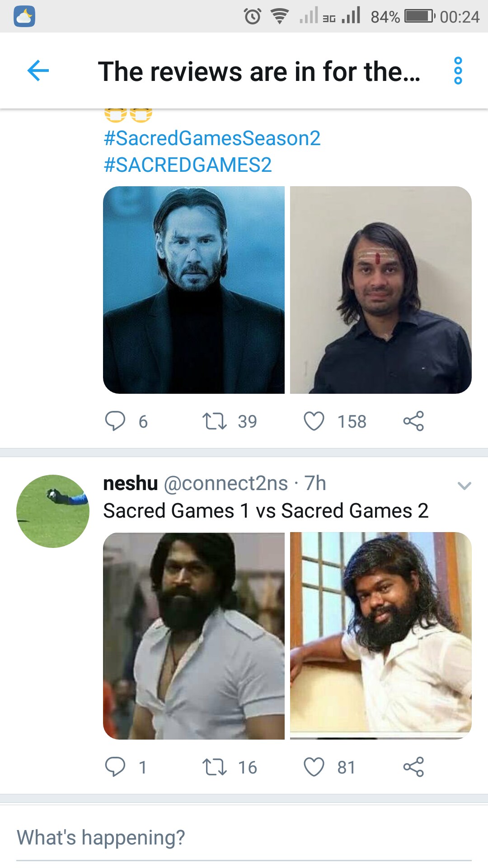Image resolution: width=488 pixels, height=868 pixels.
Task: Open neshu's round profile avatar
Action: [x=53, y=511]
